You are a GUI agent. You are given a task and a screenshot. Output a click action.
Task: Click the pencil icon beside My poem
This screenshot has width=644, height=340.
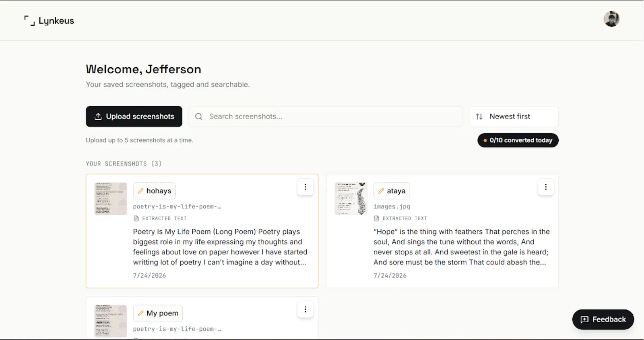pos(140,313)
